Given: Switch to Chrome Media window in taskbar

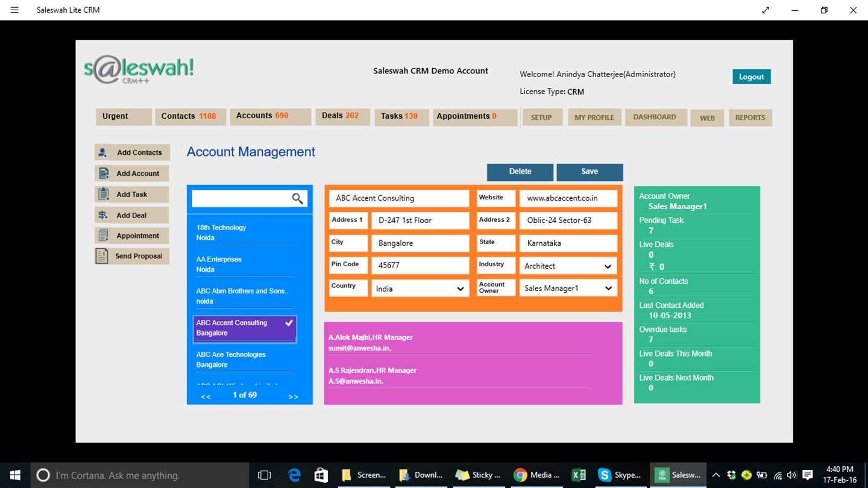Looking at the screenshot, I should (536, 475).
